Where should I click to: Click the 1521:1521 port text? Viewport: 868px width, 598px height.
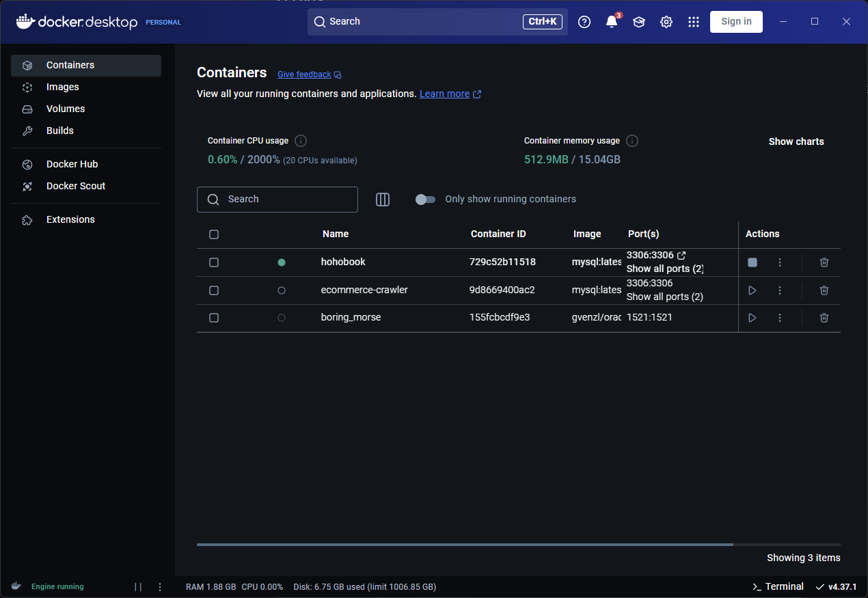coord(649,318)
